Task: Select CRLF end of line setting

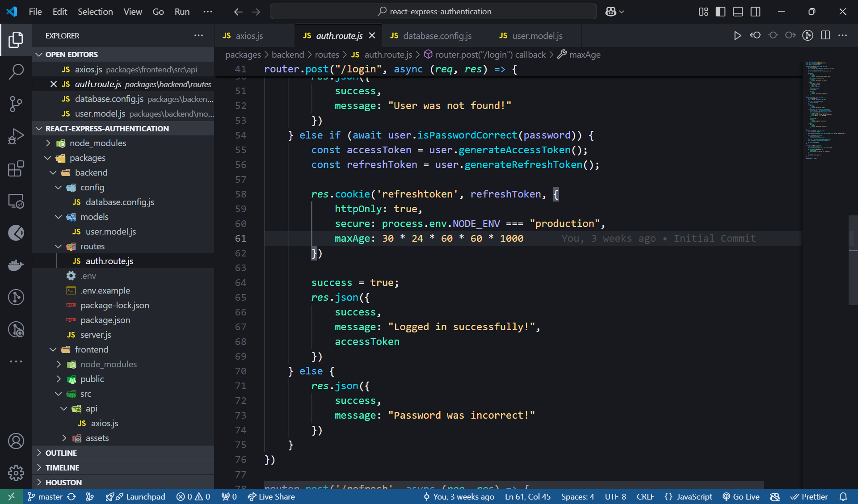Action: [x=645, y=496]
